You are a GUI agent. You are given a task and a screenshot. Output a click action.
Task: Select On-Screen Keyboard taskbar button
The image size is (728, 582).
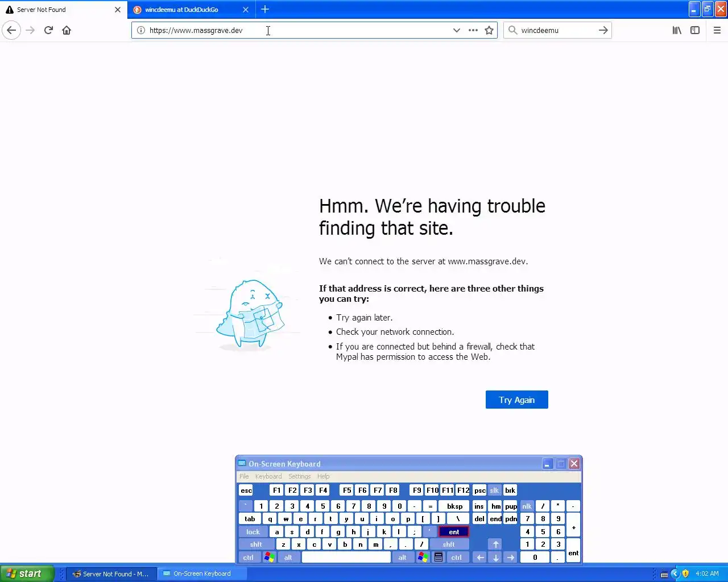click(202, 573)
